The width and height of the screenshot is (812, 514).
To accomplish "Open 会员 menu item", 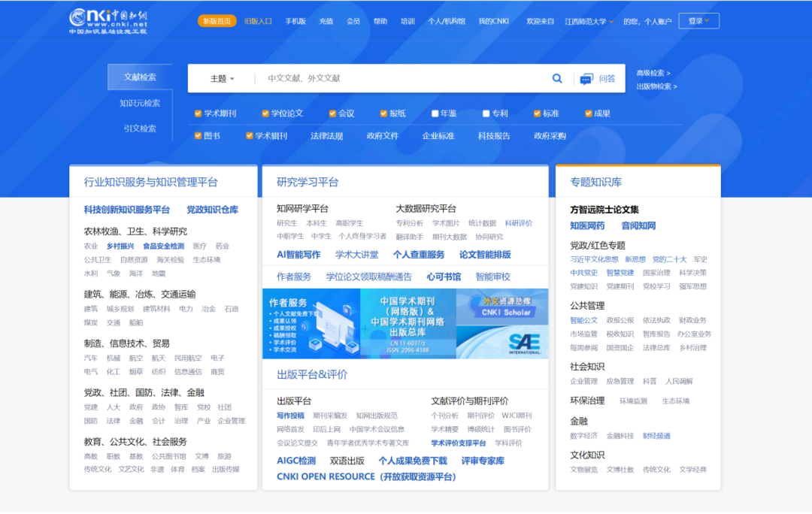I will point(353,21).
